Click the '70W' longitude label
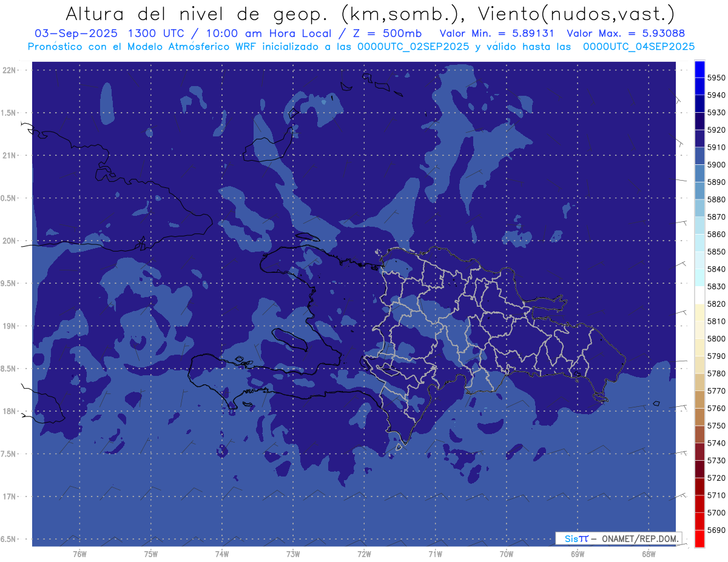This screenshot has height=562, width=728. tap(506, 554)
